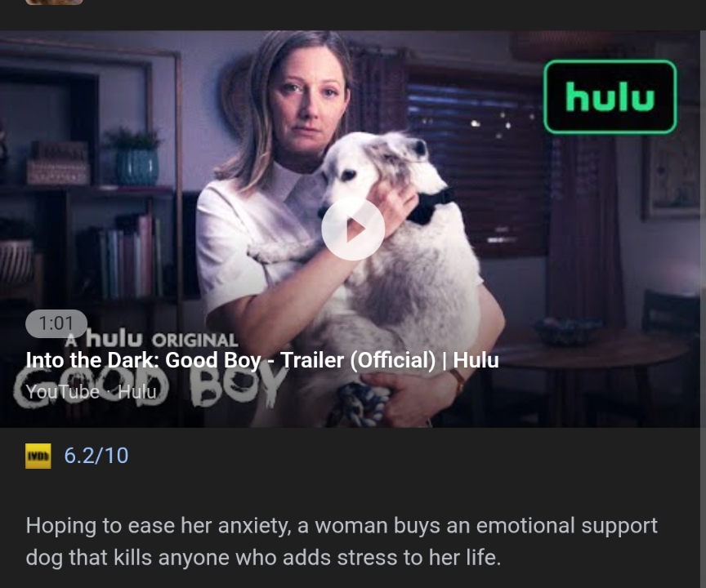Screen dimensions: 706x588
Task: Open the 'Into the Dark: Good Boy - Trailer' title
Action: [x=262, y=360]
